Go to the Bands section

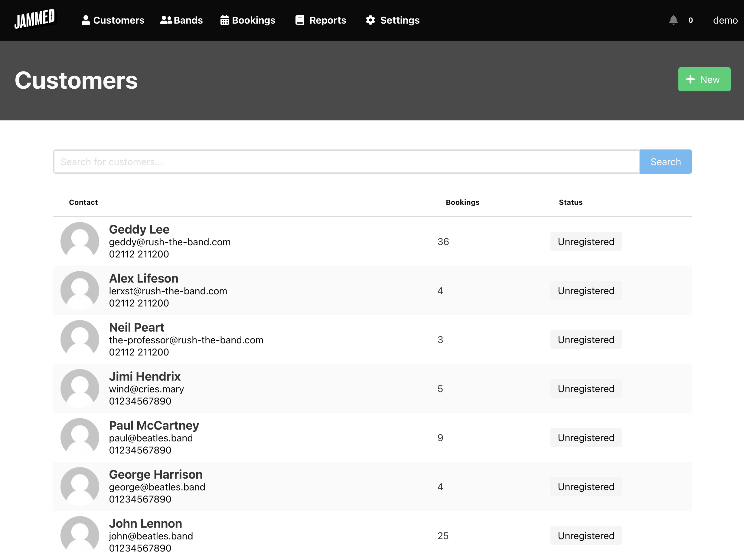(182, 20)
